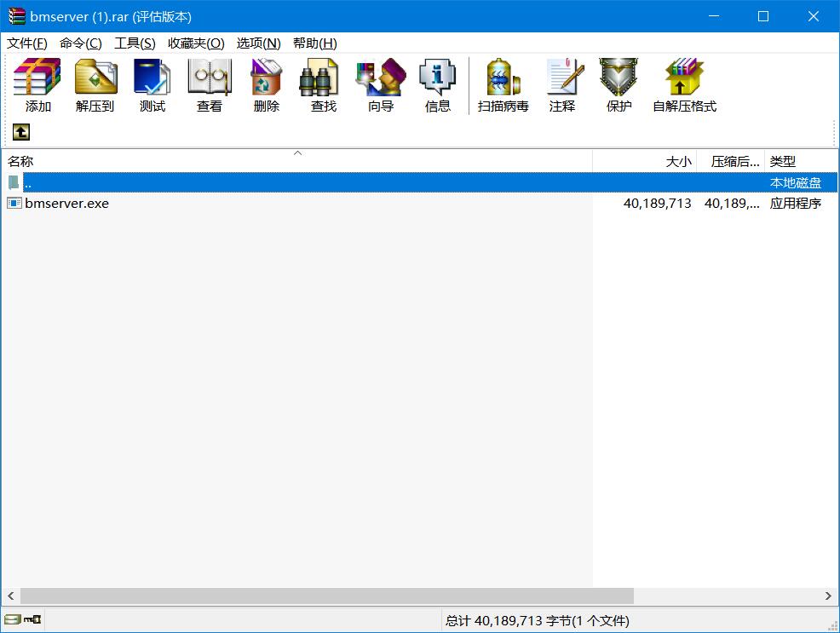Image resolution: width=840 pixels, height=633 pixels.
Task: Click the 本地磁盘 type cell
Action: 796,182
